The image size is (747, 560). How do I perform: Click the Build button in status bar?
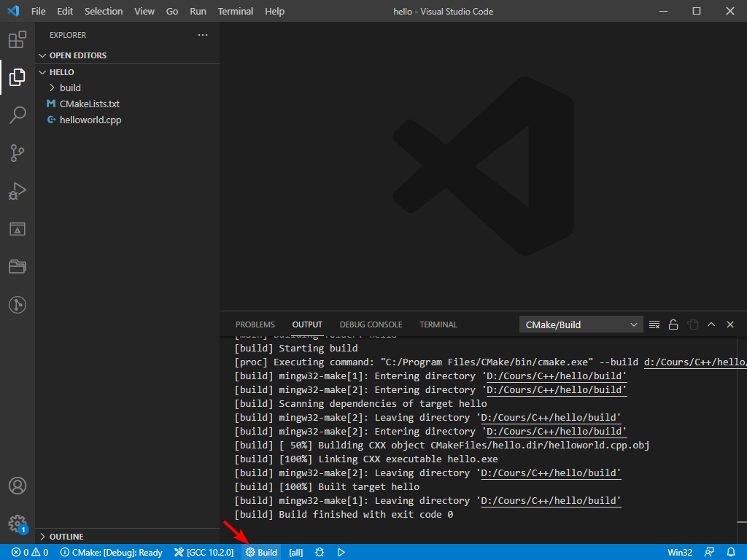(262, 553)
